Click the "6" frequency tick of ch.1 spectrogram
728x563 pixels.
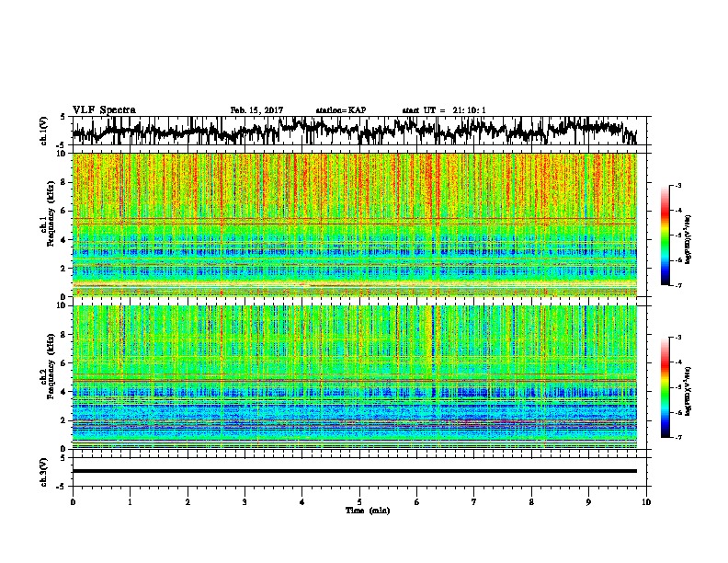point(65,211)
